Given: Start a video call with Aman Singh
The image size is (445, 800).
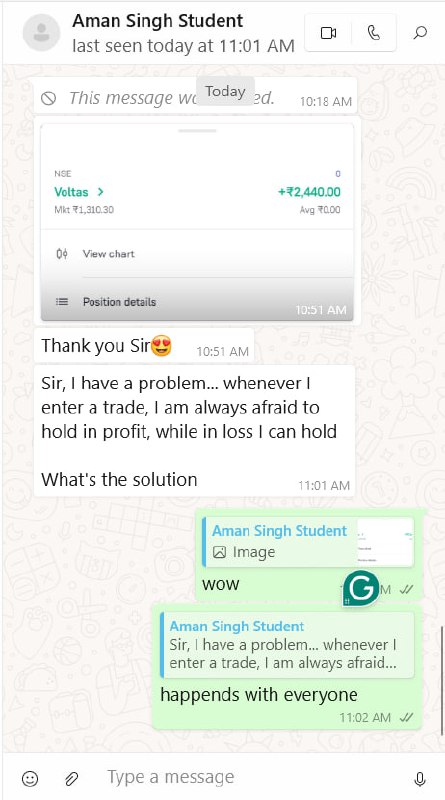Looking at the screenshot, I should (x=328, y=33).
